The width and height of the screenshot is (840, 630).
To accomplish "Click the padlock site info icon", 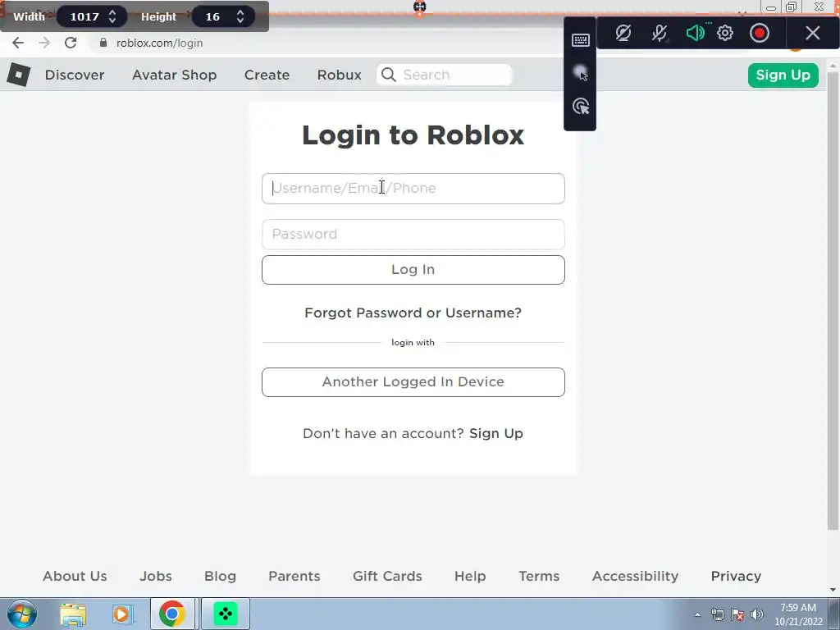I will [103, 43].
